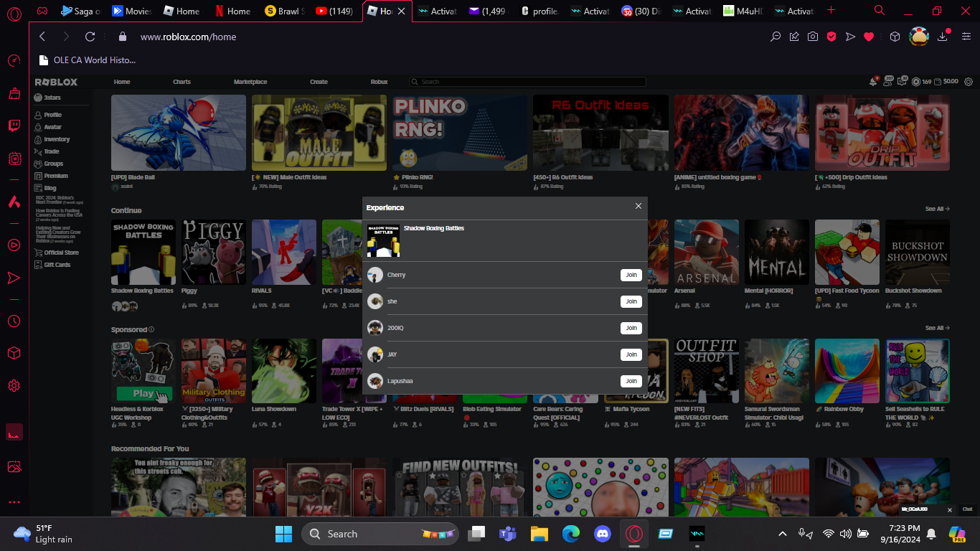Open Discord from the taskbar
Screen dimensions: 980x551
602,534
